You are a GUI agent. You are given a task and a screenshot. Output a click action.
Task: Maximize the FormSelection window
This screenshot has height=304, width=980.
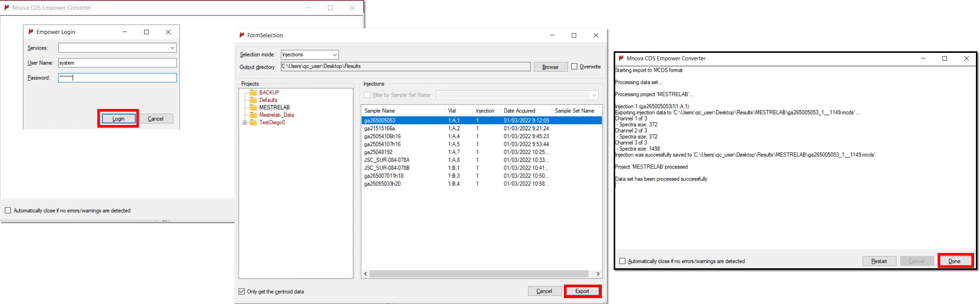point(574,35)
